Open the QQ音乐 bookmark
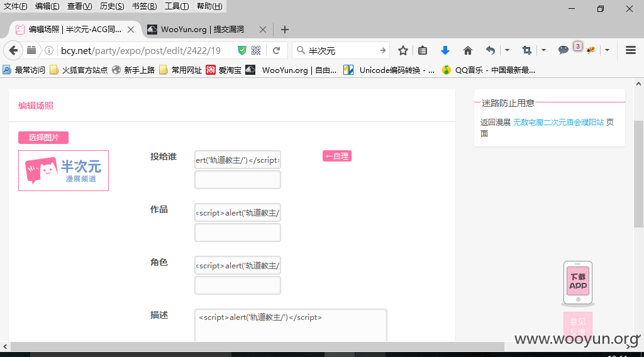This screenshot has height=357, width=644. click(x=488, y=70)
